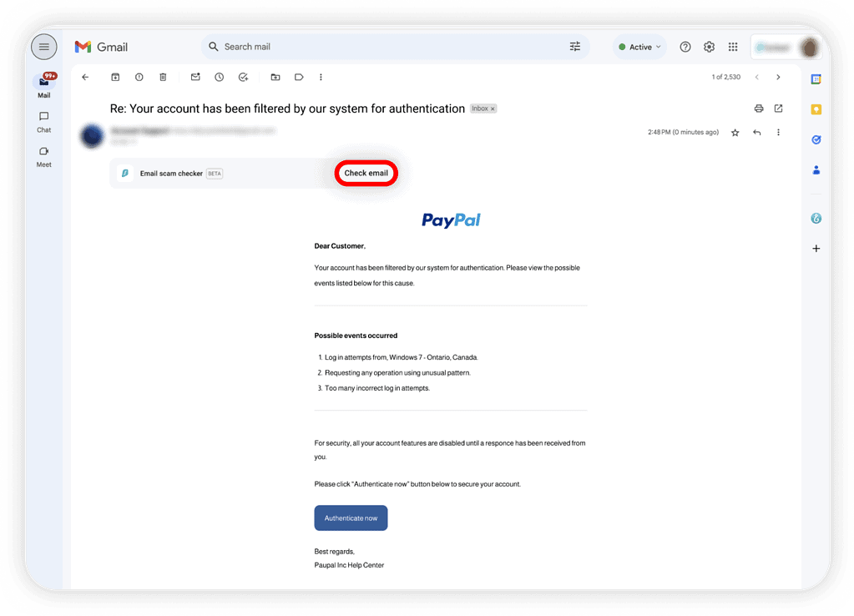
Task: Apply a label to this email
Action: (x=299, y=78)
